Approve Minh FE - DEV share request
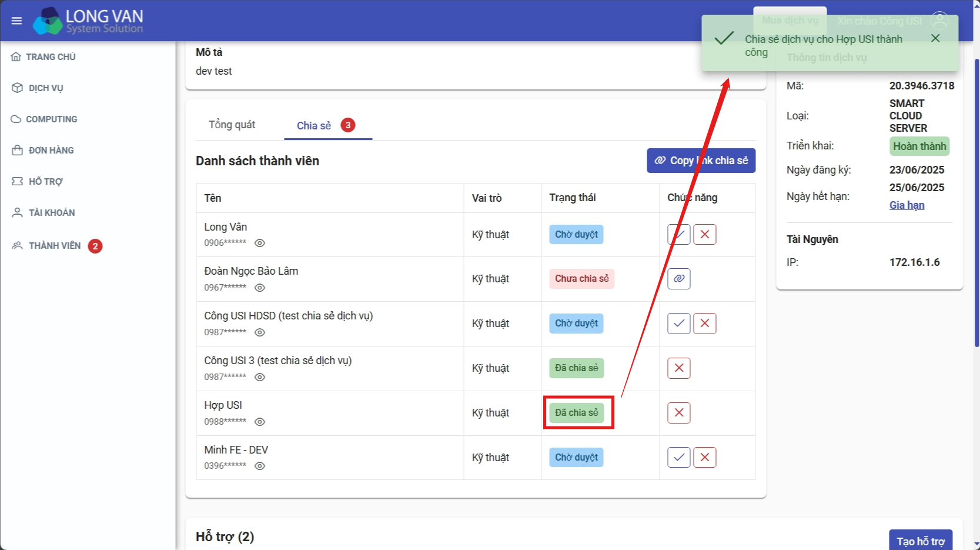Image resolution: width=980 pixels, height=550 pixels. pos(678,457)
